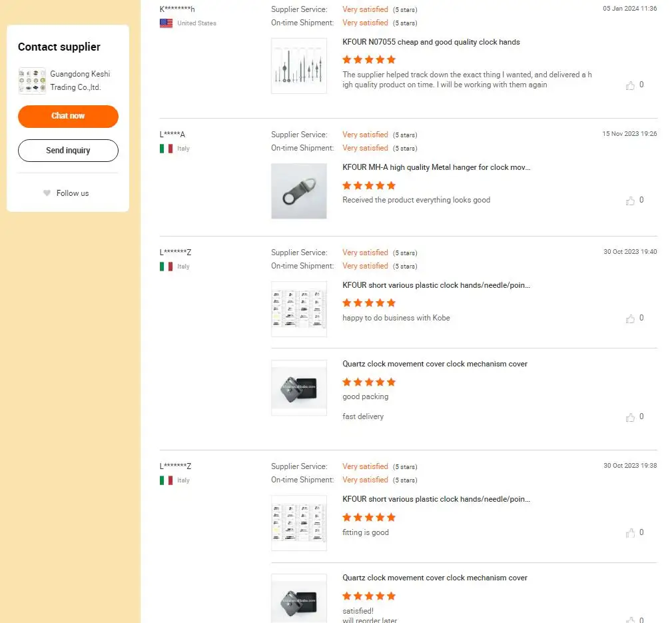This screenshot has height=623, width=672.
Task: Like the "fitting is good" review
Action: coord(630,533)
